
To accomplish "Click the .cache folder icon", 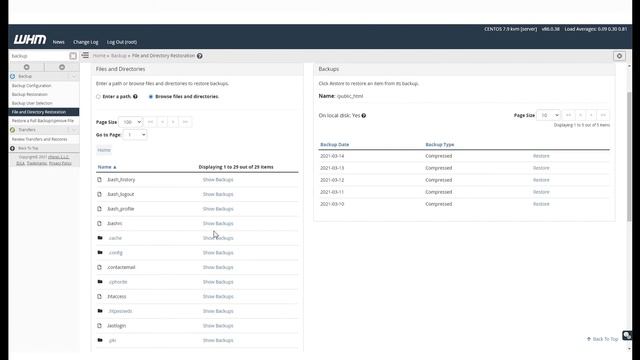I will click(x=100, y=238).
